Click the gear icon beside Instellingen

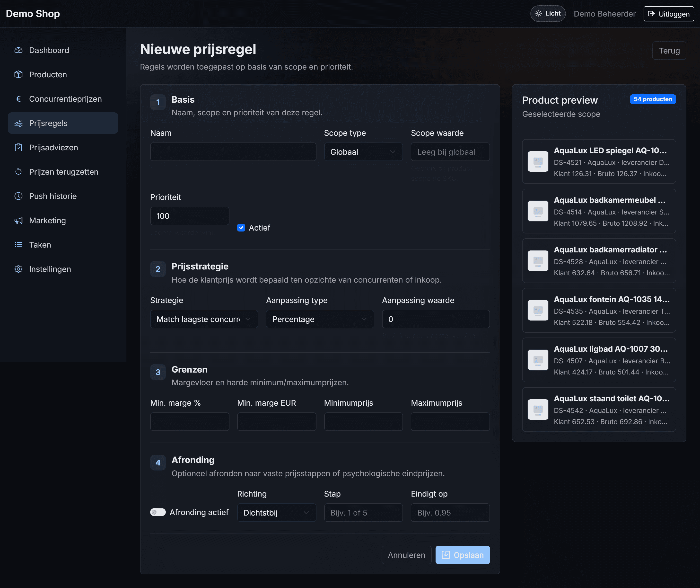pyautogui.click(x=18, y=269)
